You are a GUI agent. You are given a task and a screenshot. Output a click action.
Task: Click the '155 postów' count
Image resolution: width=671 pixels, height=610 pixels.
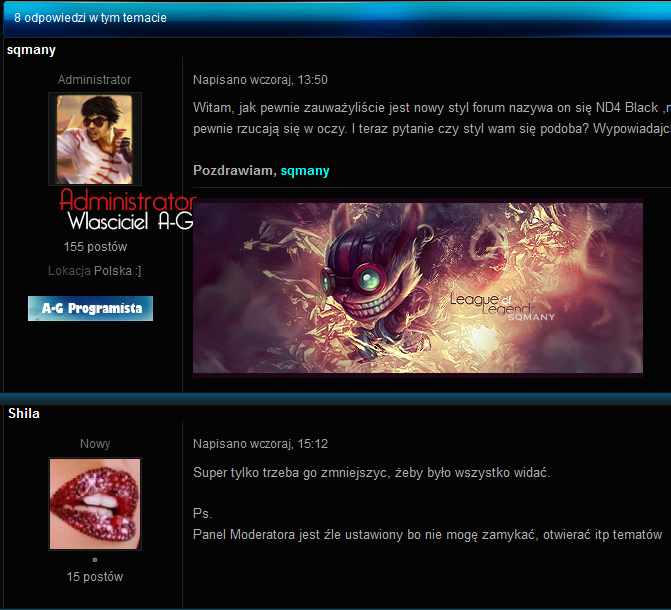(95, 247)
